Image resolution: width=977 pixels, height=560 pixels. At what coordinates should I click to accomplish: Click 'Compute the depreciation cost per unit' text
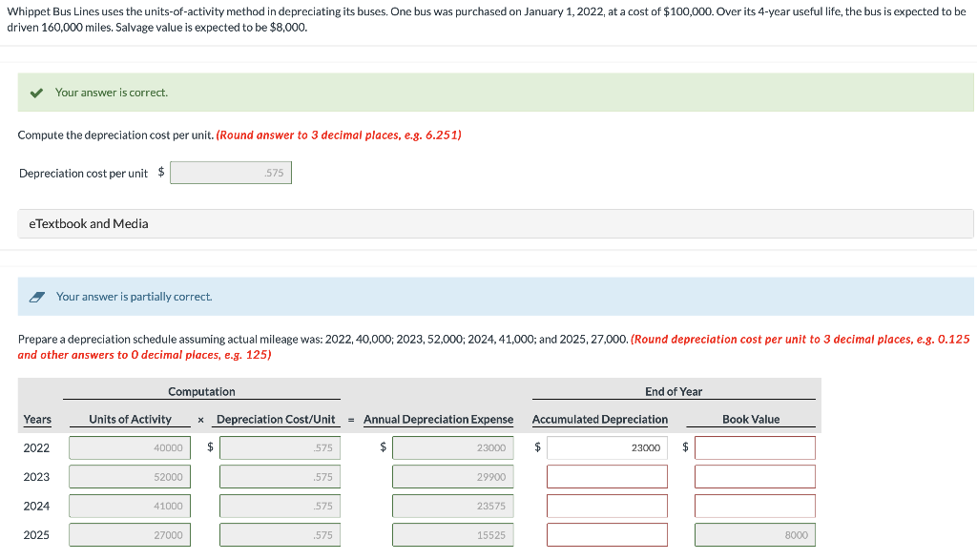[x=115, y=135]
